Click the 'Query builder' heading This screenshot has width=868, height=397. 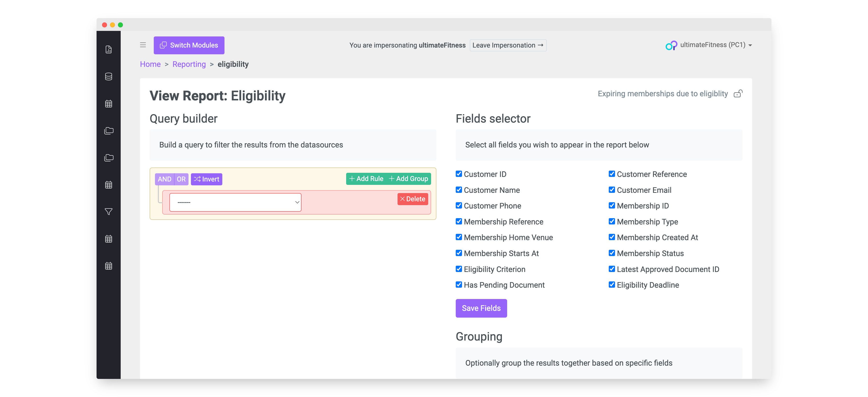183,119
